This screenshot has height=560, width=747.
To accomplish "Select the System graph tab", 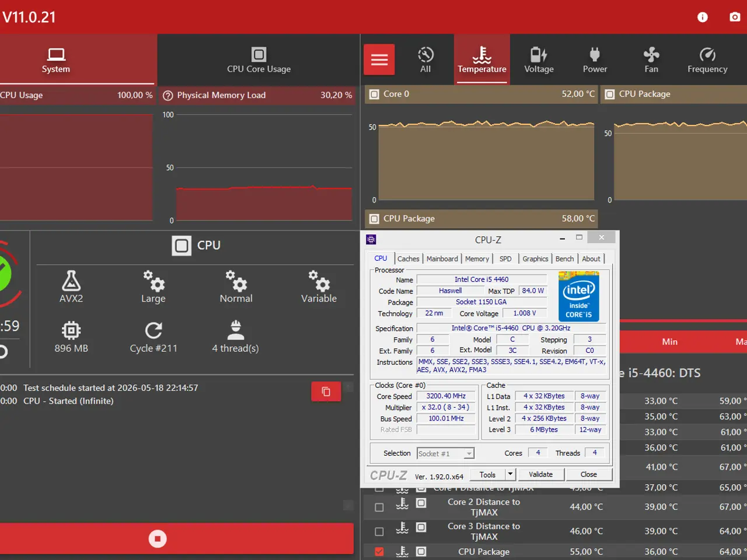I will pos(56,60).
